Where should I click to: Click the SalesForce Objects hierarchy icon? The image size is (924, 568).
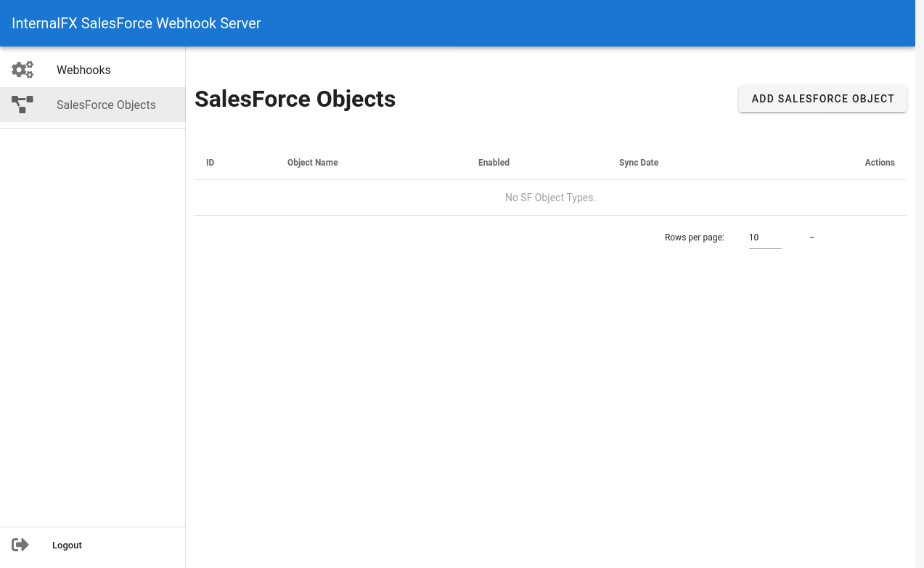coord(23,105)
